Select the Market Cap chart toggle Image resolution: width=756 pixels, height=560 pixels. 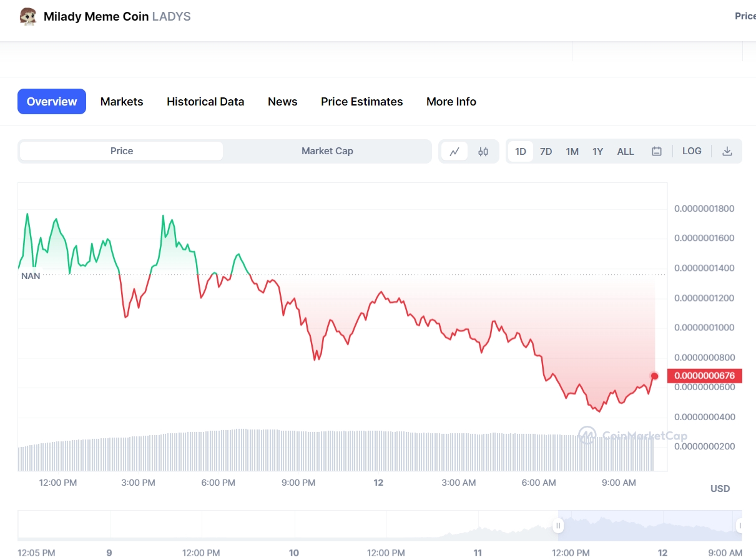point(327,151)
